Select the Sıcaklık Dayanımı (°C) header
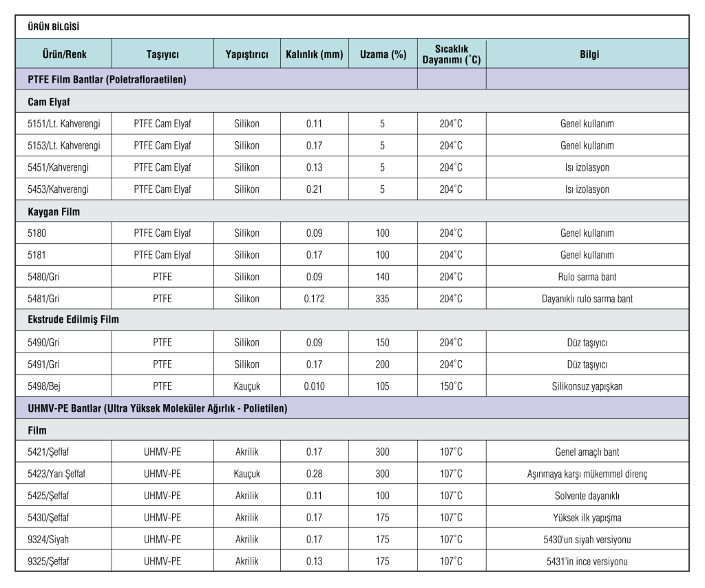The image size is (705, 588). (452, 54)
